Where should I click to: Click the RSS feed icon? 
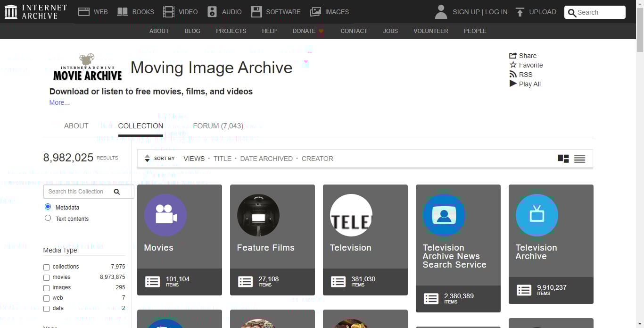pyautogui.click(x=513, y=75)
